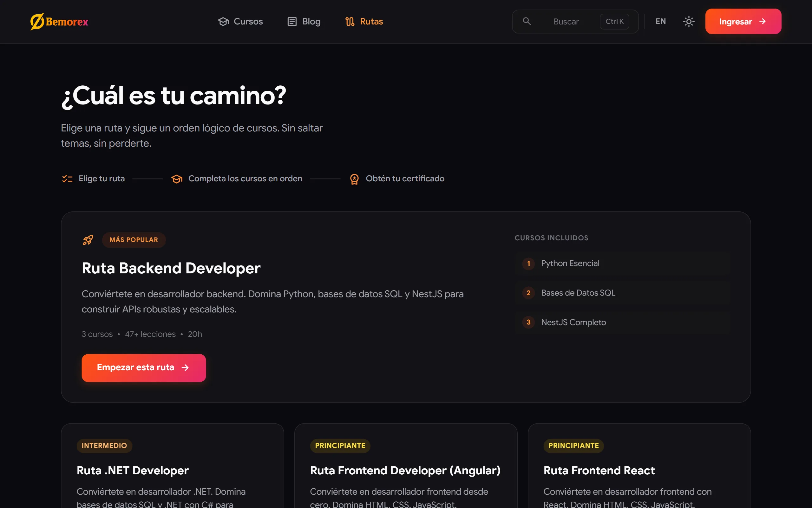Click the Ctrl K shortcut badge

pos(614,22)
